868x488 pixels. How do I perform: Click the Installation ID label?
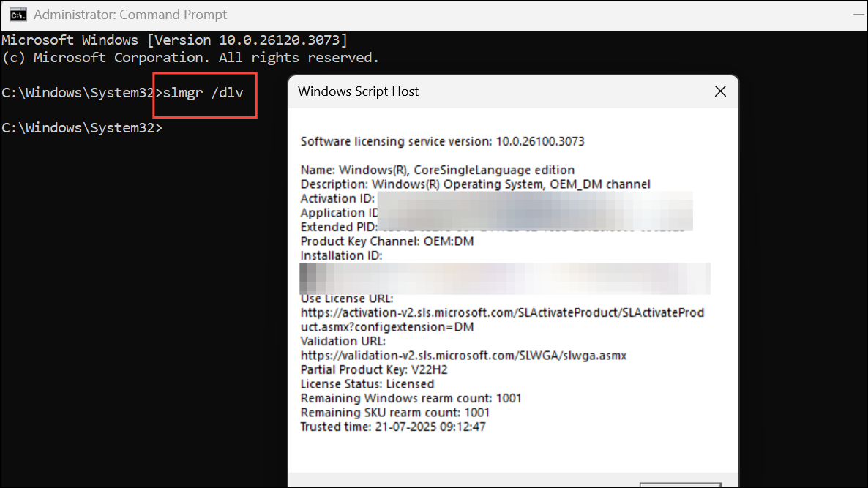pyautogui.click(x=342, y=255)
